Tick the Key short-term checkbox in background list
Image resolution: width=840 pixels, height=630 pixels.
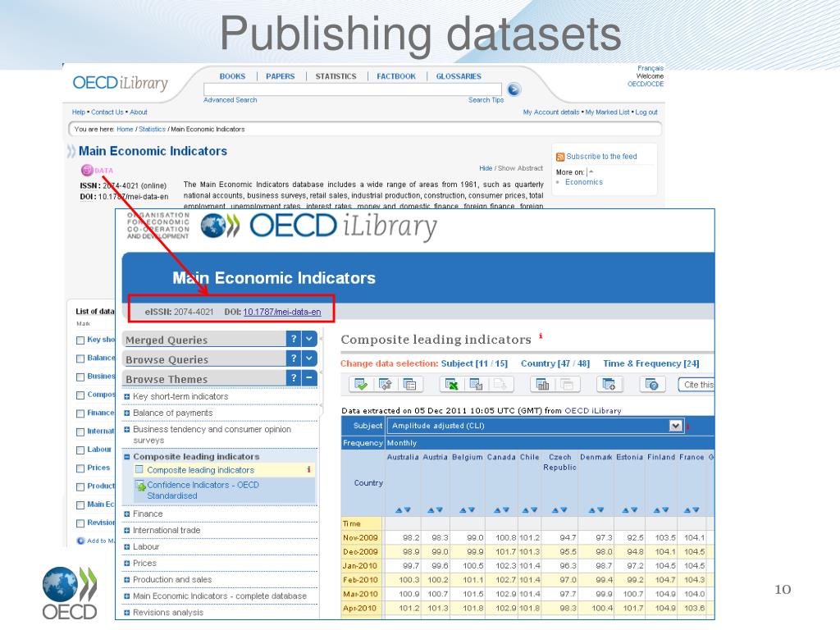[80, 340]
